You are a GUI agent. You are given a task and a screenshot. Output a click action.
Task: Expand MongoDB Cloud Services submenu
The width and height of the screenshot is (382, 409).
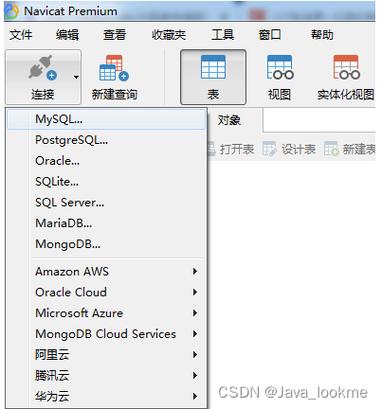pyautogui.click(x=107, y=334)
